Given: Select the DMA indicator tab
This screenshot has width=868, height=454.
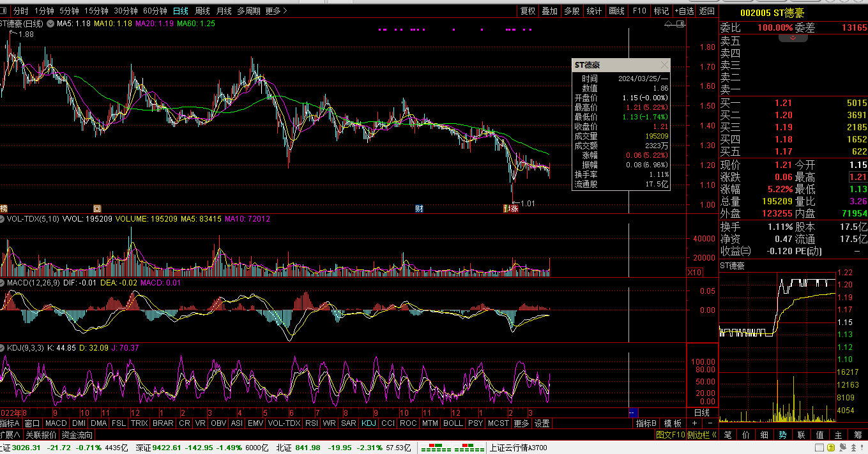Looking at the screenshot, I should pyautogui.click(x=98, y=423).
